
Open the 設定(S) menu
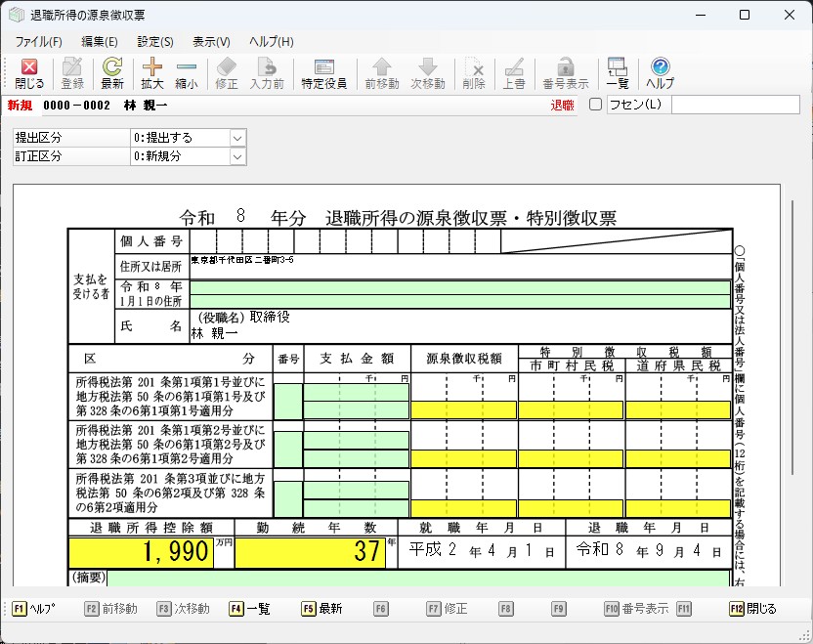[155, 41]
